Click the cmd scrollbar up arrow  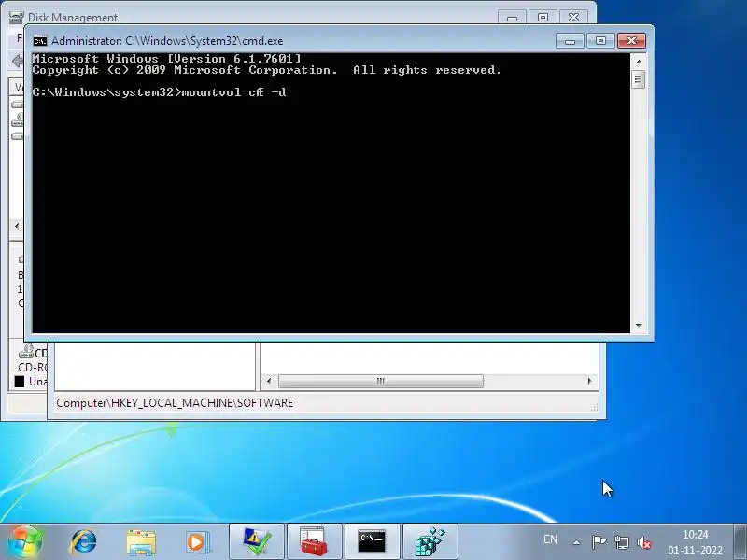pyautogui.click(x=639, y=62)
